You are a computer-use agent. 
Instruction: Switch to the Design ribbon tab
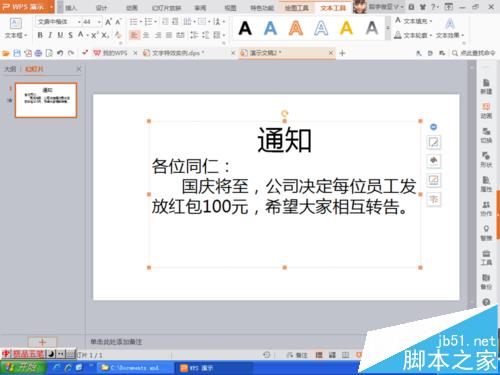pos(101,8)
